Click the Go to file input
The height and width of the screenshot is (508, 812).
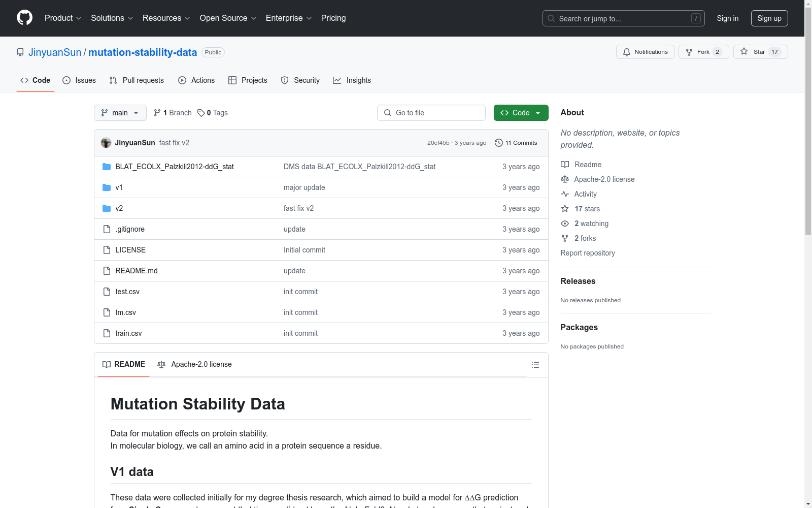(431, 113)
